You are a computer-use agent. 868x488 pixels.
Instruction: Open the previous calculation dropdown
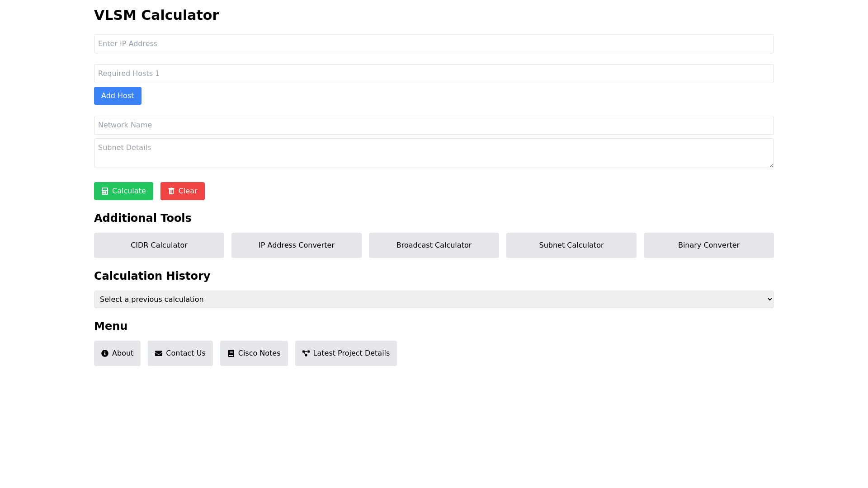[434, 299]
